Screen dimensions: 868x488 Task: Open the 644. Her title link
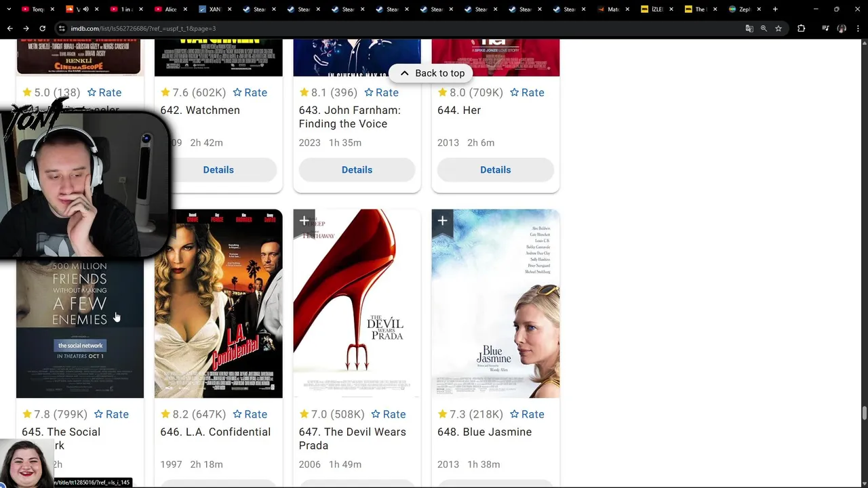459,110
